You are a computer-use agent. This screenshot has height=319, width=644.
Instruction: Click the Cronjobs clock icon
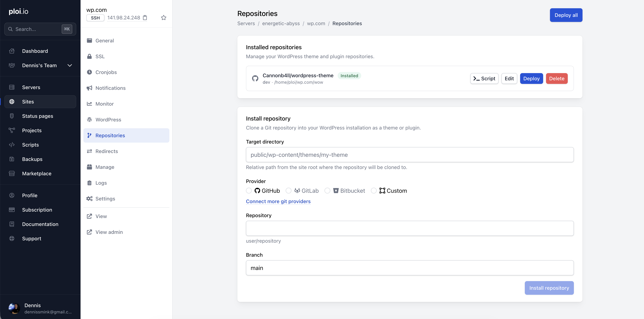89,72
